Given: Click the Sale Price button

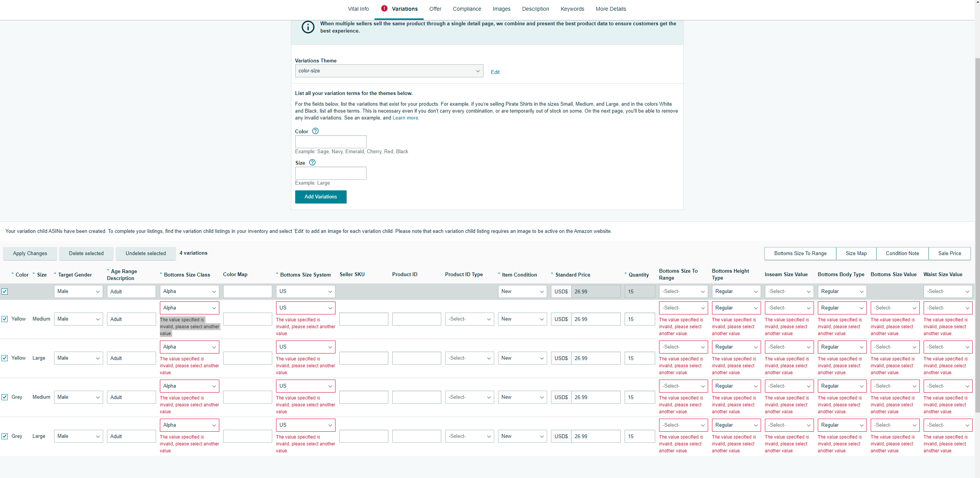Looking at the screenshot, I should point(950,254).
